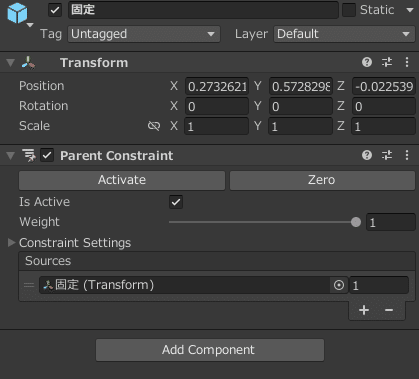
Task: Open the Tag dropdown showing Untagged
Action: click(144, 34)
